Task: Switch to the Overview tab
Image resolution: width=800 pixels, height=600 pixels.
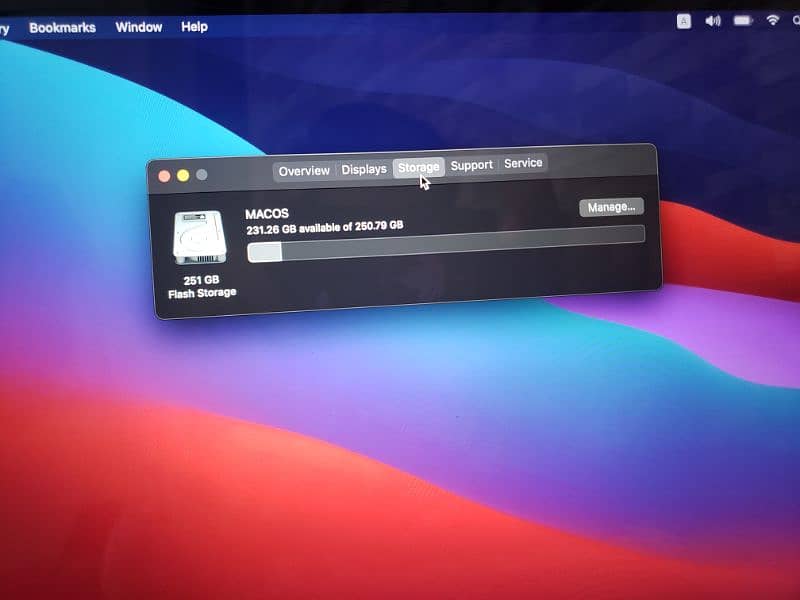Action: (x=304, y=171)
